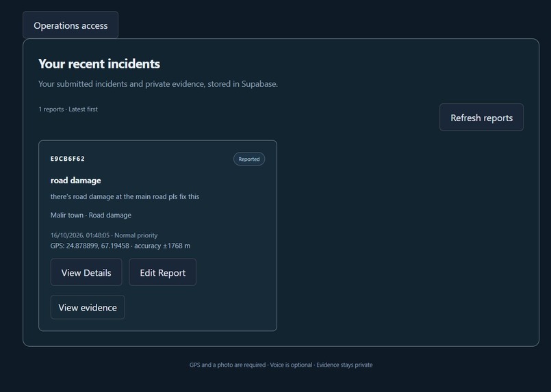Viewport: 551px width, 392px height.
Task: Click the Supabase storage subtitle text
Action: 158,84
